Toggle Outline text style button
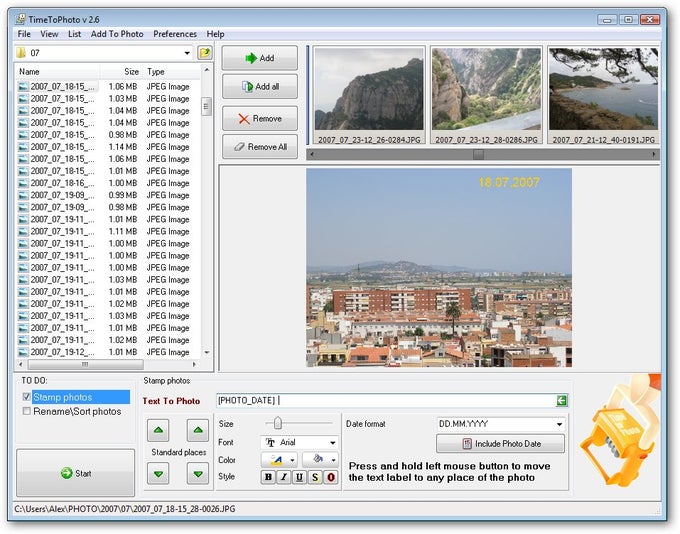Viewport: 680px width, 534px height. (x=331, y=477)
